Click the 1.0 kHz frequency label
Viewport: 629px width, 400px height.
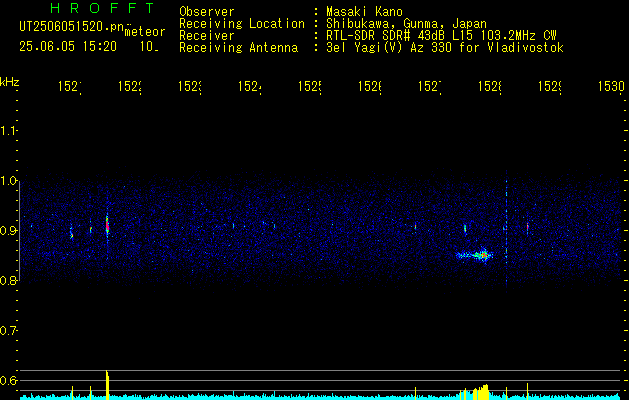tap(8, 181)
